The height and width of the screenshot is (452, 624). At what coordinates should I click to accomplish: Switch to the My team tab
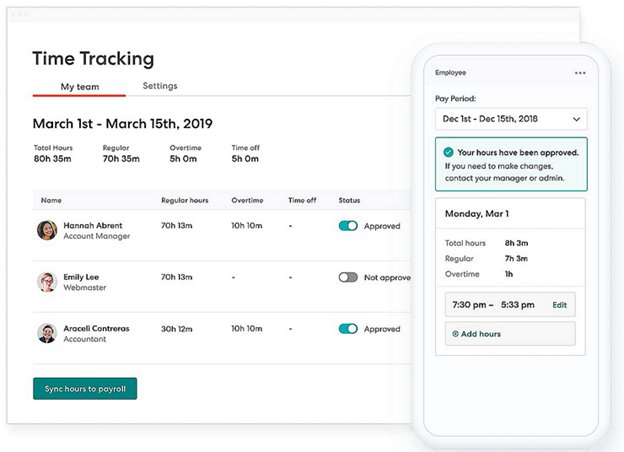(x=80, y=87)
